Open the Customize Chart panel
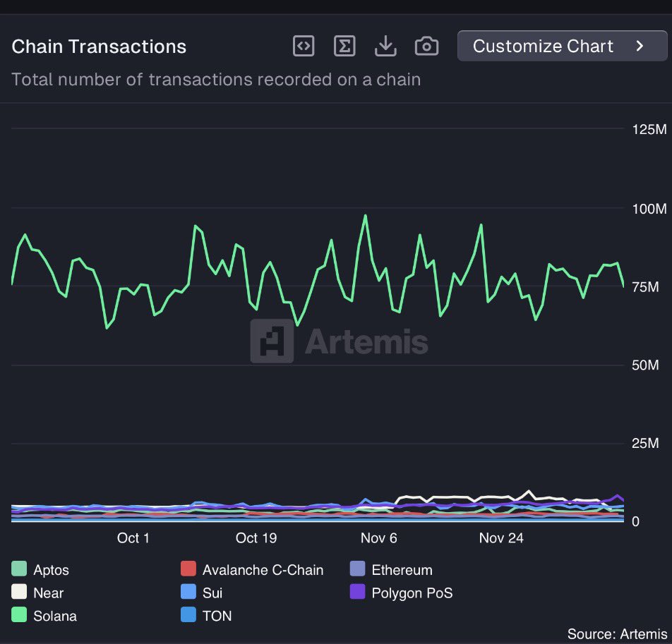672x644 pixels. pyautogui.click(x=544, y=47)
